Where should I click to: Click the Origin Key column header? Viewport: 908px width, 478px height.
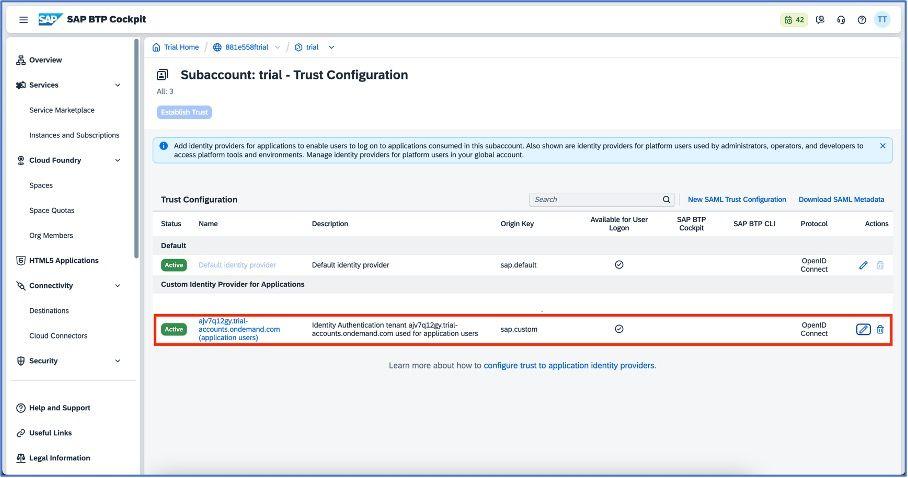click(x=517, y=224)
